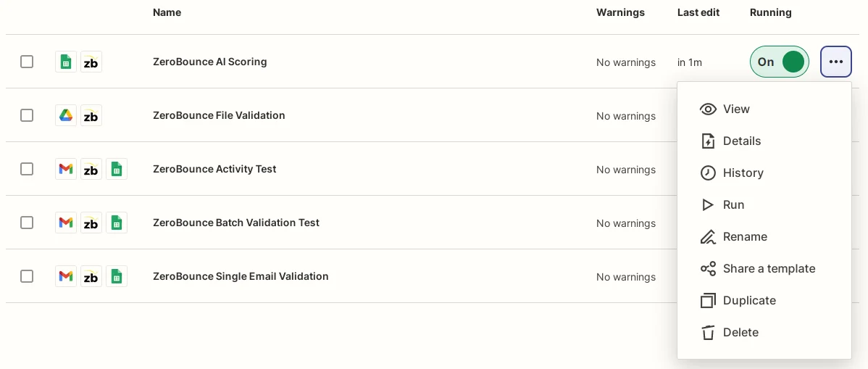
Task: Click the clock icon next to History
Action: tap(708, 173)
